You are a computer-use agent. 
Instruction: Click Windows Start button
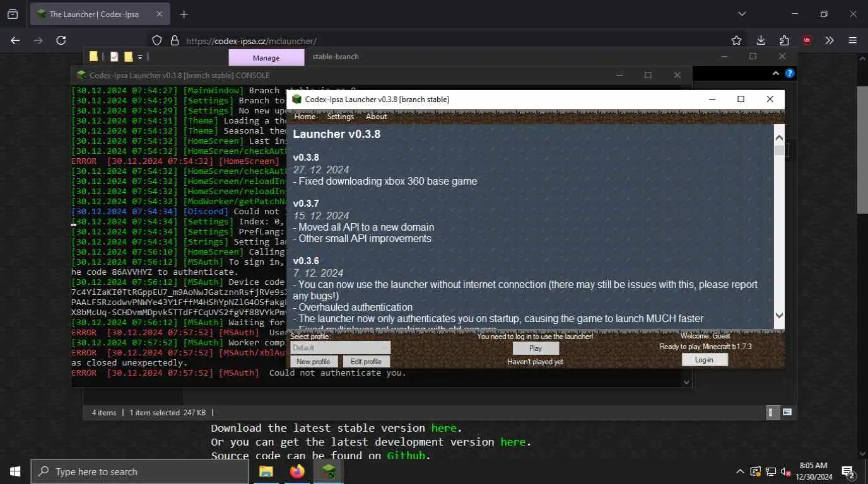pyautogui.click(x=15, y=471)
